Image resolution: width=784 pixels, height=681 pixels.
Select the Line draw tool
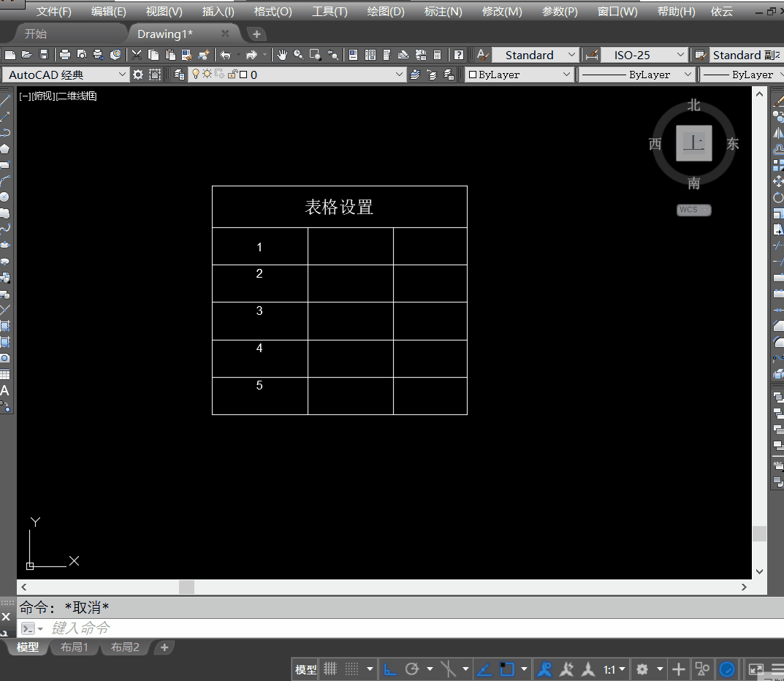5,101
